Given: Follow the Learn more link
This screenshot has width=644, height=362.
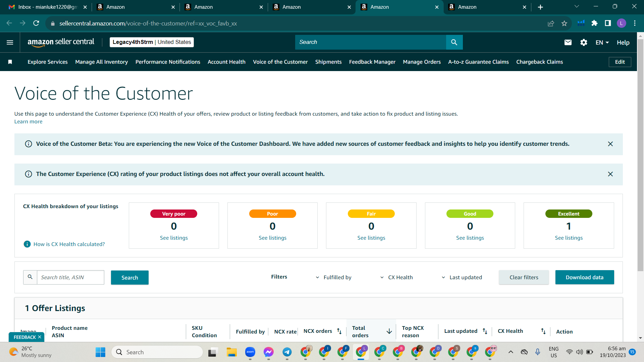Looking at the screenshot, I should click(28, 122).
